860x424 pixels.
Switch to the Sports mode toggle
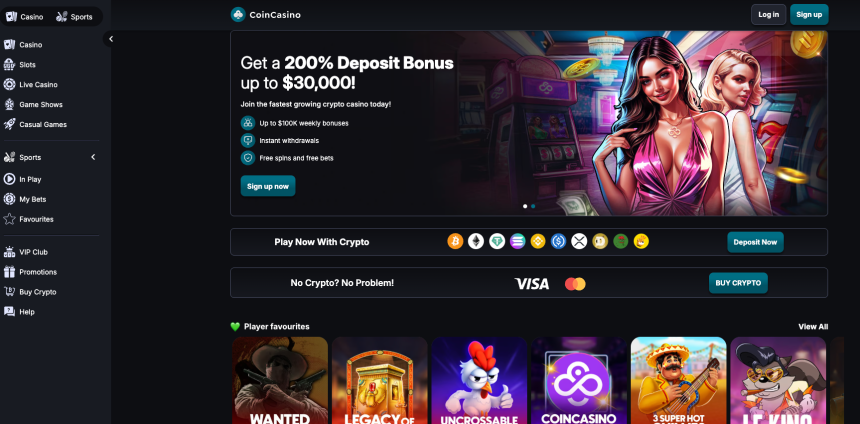(75, 16)
